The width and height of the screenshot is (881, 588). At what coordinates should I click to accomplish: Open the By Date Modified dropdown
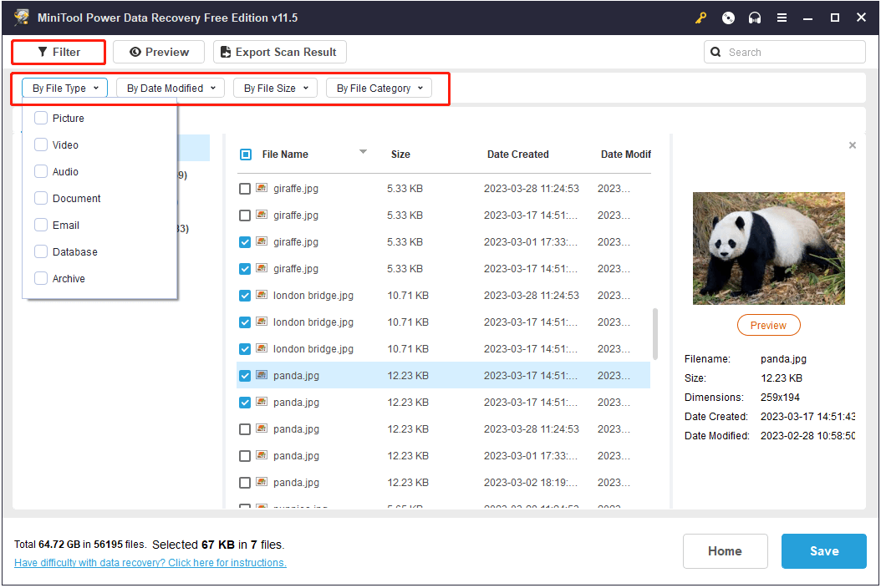pos(169,88)
